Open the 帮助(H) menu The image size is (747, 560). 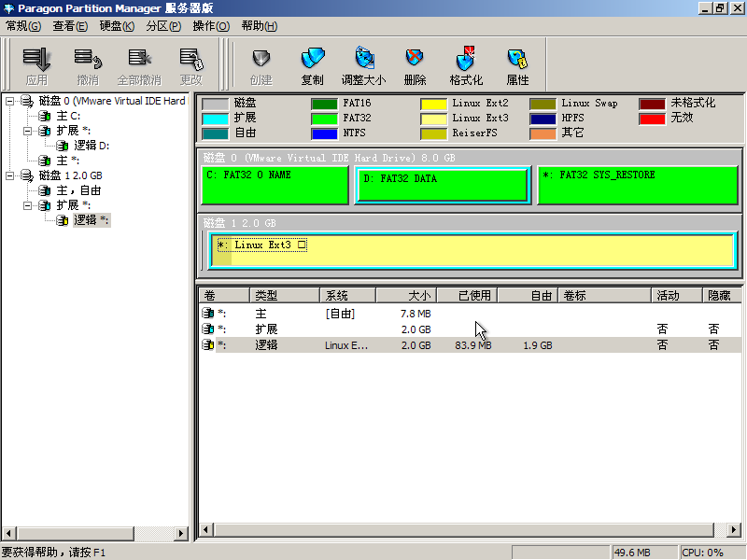coord(260,26)
